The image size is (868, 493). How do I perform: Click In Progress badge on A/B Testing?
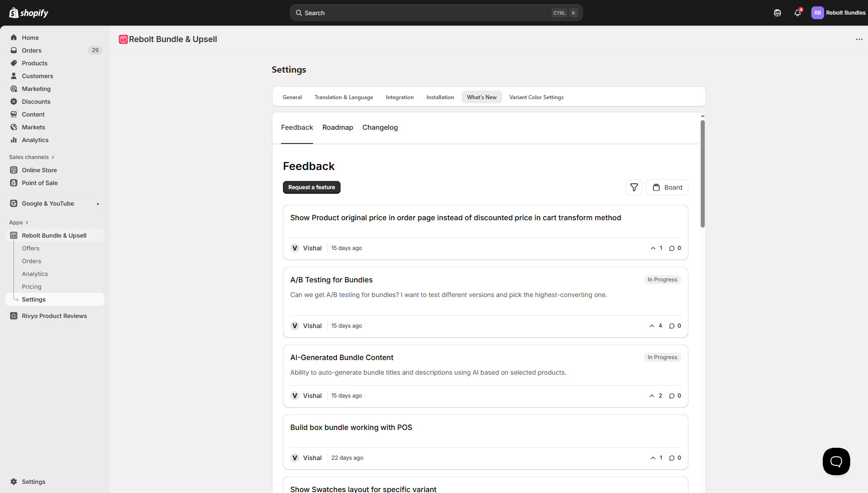[662, 280]
